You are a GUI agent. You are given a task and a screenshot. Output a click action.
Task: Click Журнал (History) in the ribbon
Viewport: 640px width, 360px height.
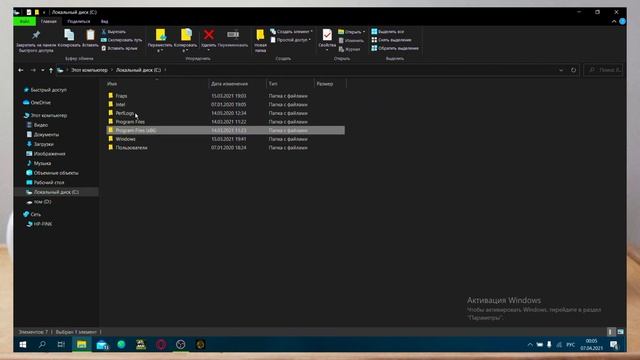click(x=349, y=49)
